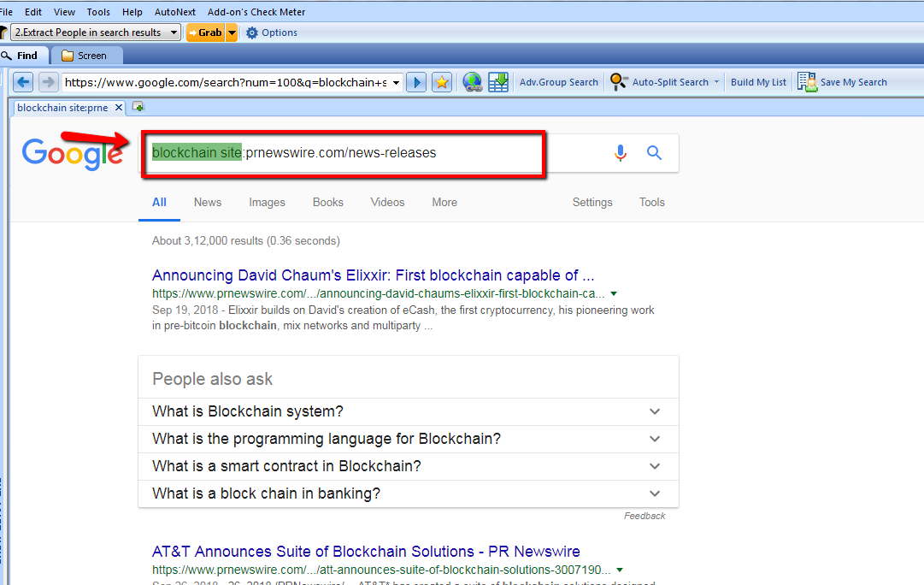The width and height of the screenshot is (924, 585).
Task: Click the browser back arrow icon
Action: coord(24,82)
